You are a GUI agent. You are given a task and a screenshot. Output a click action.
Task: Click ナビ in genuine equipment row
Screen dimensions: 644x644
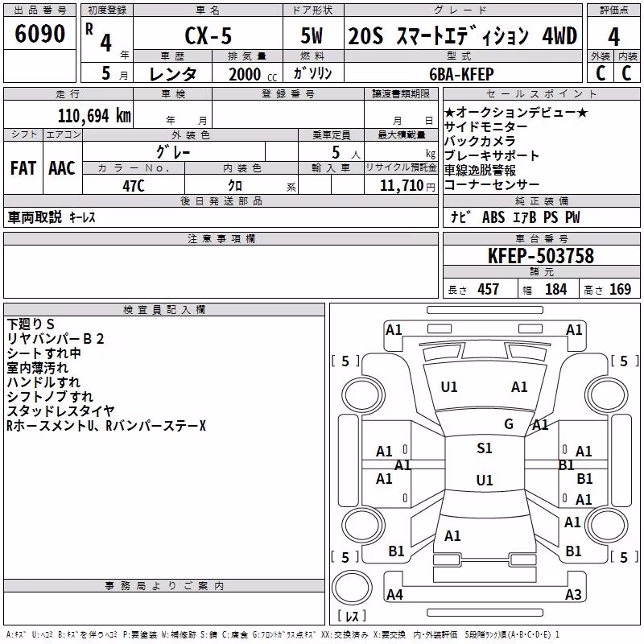(x=460, y=217)
